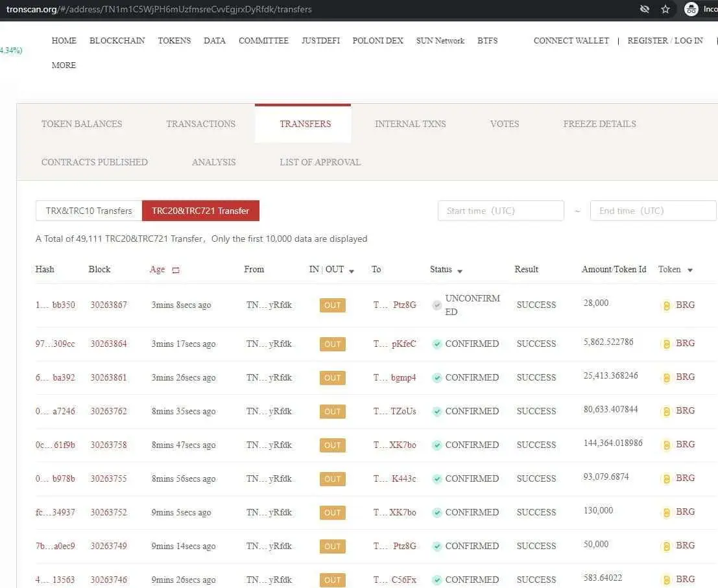
Task: Click CONNECT WALLET link
Action: coord(571,40)
